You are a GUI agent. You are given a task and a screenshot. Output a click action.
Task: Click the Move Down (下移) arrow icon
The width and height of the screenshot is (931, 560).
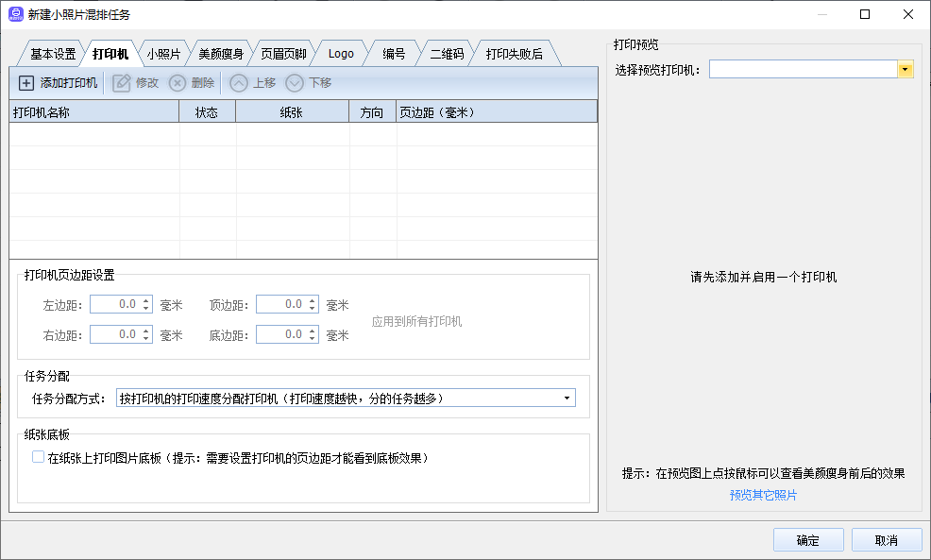point(295,83)
